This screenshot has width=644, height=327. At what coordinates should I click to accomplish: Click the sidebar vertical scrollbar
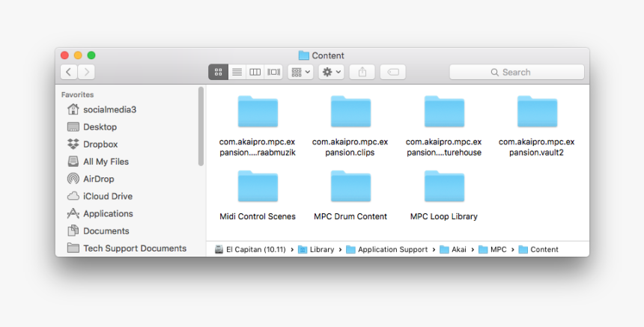(201, 126)
